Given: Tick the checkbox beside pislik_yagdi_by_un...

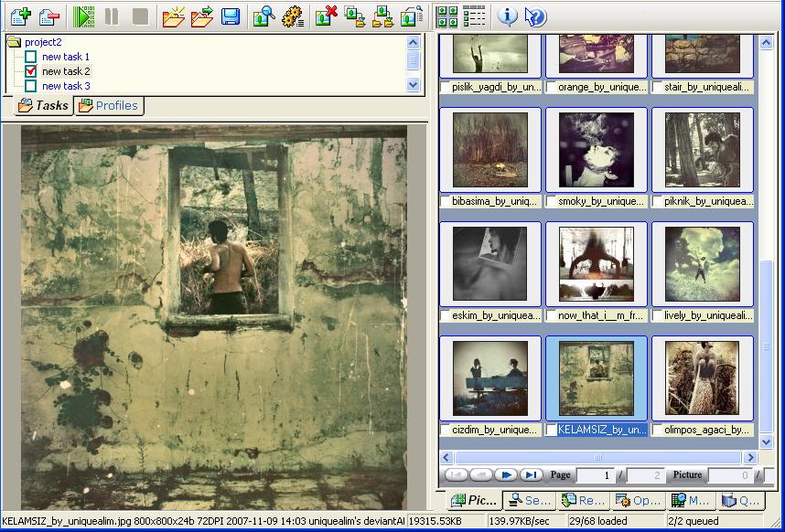Looking at the screenshot, I should pos(445,87).
